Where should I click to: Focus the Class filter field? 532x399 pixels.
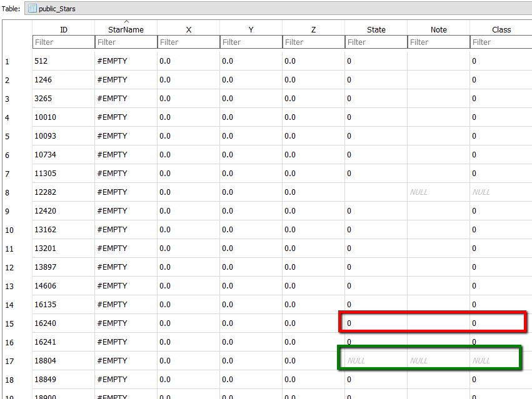click(x=501, y=42)
